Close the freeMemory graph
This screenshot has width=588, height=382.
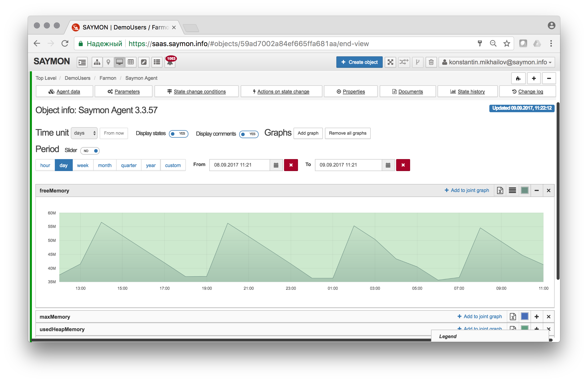[x=548, y=191]
